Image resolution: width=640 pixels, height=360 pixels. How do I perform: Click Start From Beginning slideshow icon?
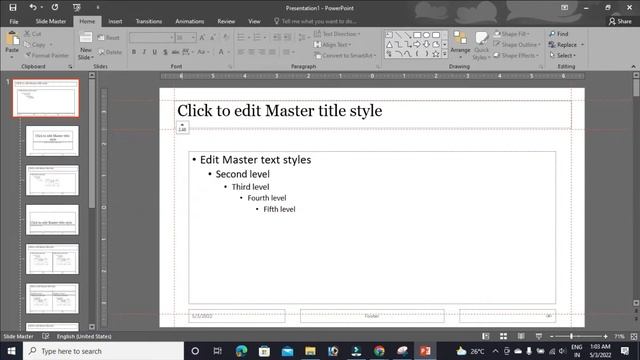(76, 7)
